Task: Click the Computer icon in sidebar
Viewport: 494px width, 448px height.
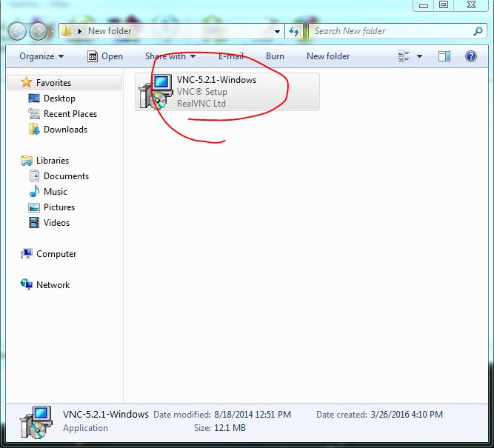Action: coord(27,253)
